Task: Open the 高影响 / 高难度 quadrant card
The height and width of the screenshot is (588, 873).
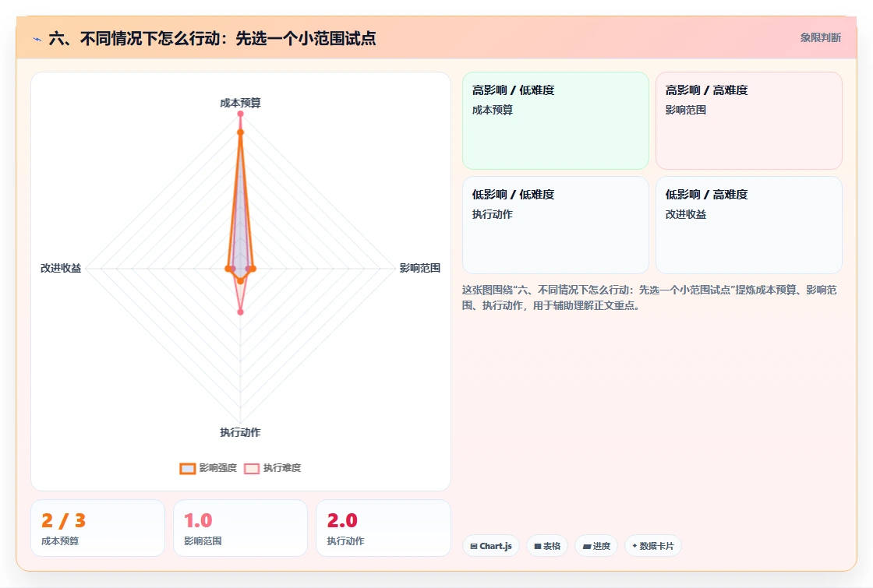Action: pyautogui.click(x=749, y=121)
